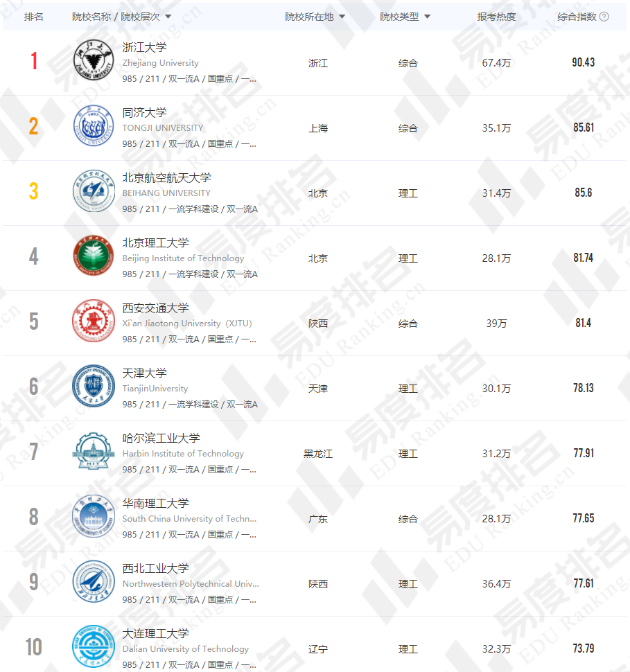The width and height of the screenshot is (630, 672).
Task: Open the 院校所在地 filter dropdown
Action: pos(342,17)
